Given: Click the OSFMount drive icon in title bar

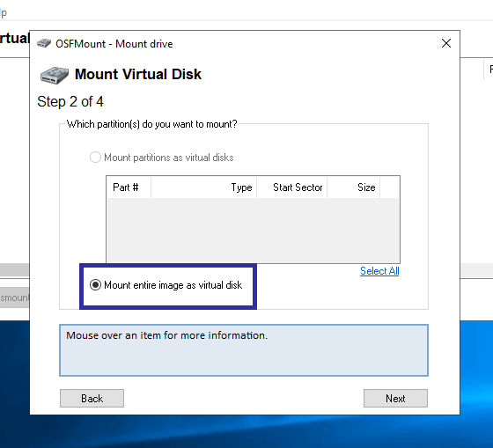Looking at the screenshot, I should [44, 43].
